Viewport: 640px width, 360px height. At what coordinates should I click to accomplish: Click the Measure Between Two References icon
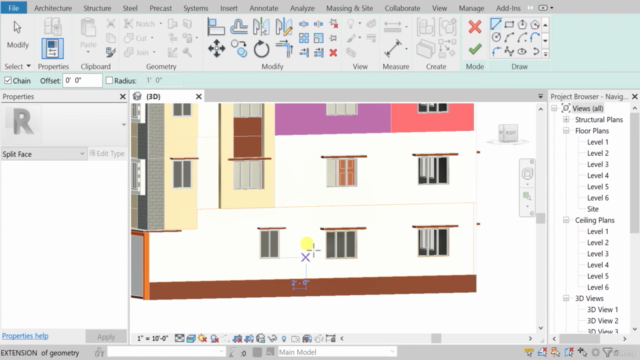[393, 49]
